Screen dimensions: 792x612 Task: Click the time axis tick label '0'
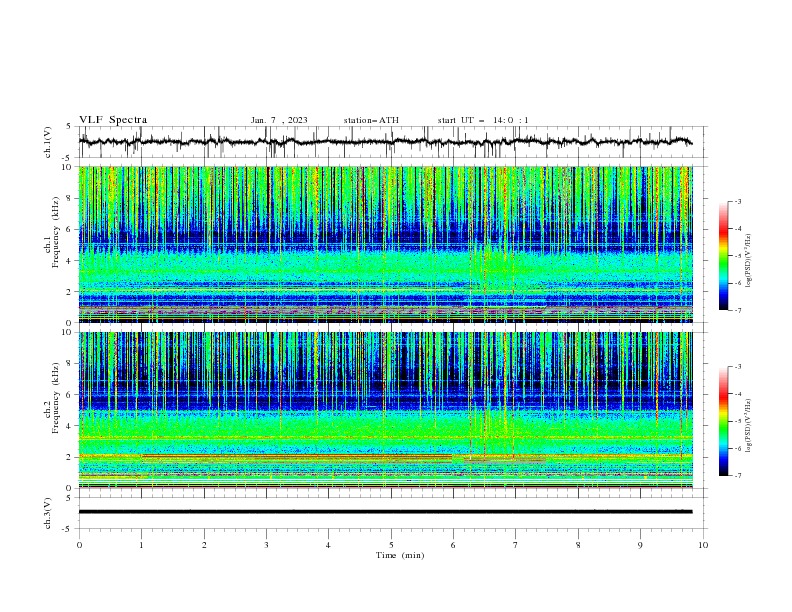point(79,545)
